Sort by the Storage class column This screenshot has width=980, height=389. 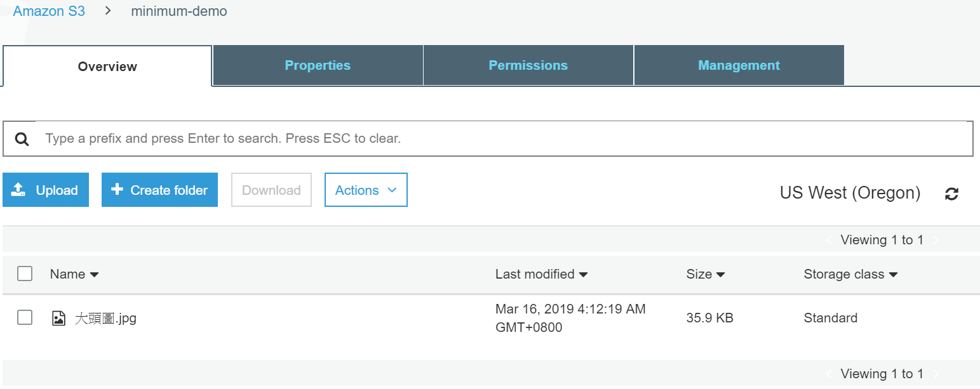pyautogui.click(x=850, y=274)
